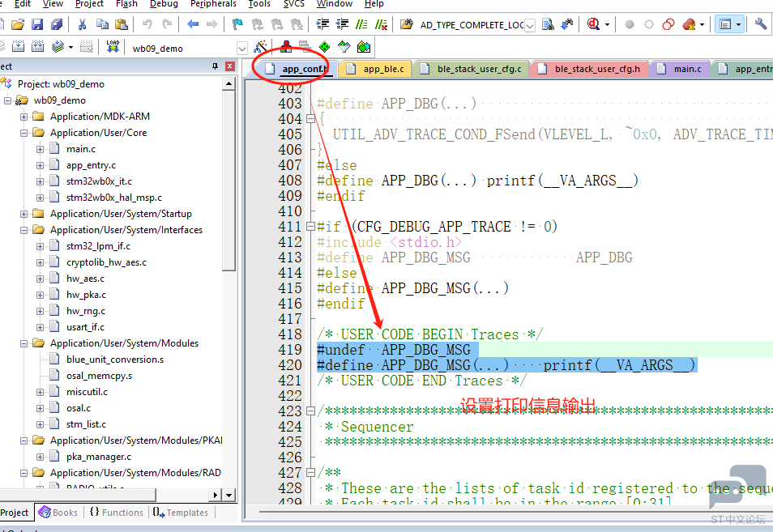773x532 pixels.
Task: Collapse the Application/User/Core folder
Action: [x=23, y=133]
